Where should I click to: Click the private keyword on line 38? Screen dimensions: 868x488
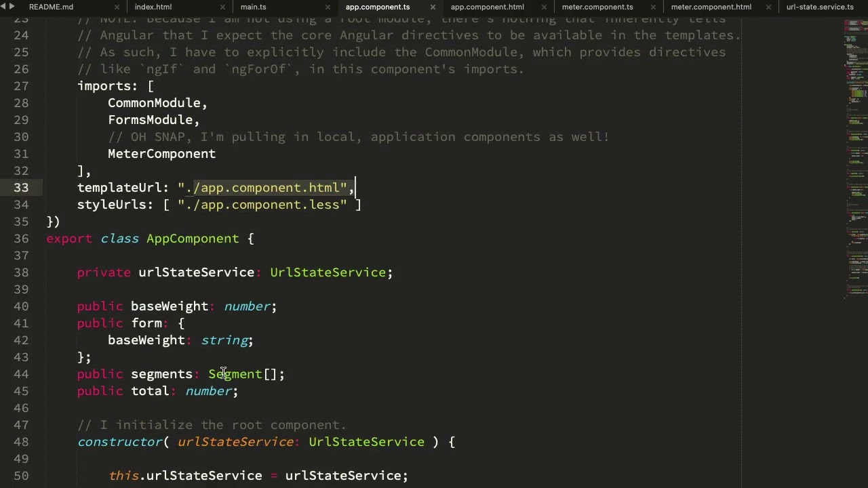(104, 272)
